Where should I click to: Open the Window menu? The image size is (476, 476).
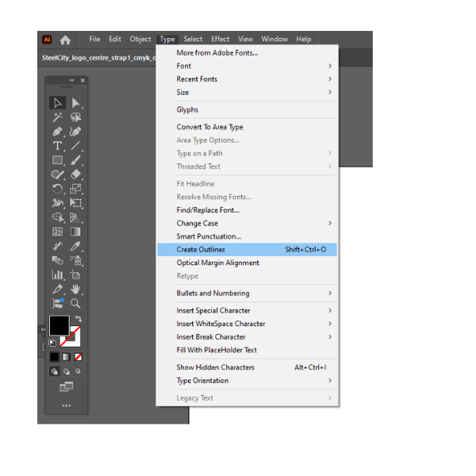(x=274, y=39)
